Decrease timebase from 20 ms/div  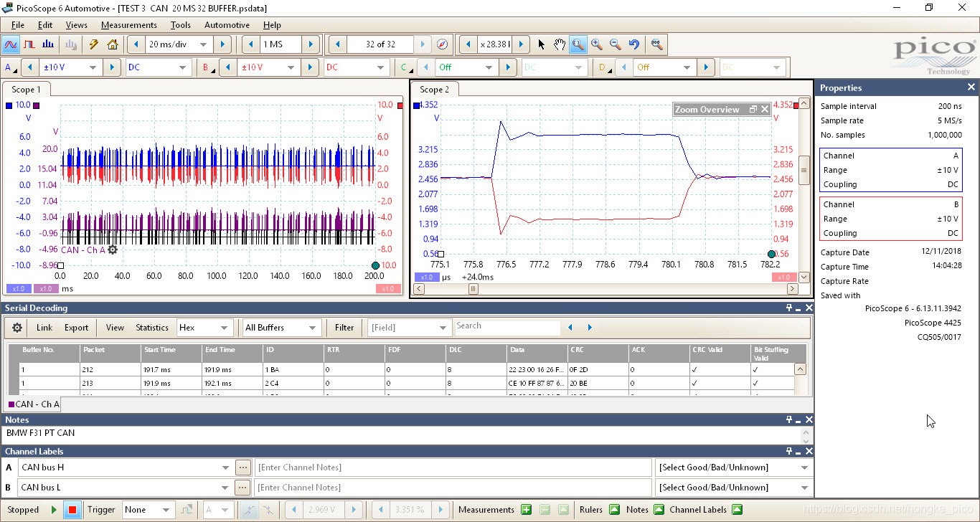135,44
